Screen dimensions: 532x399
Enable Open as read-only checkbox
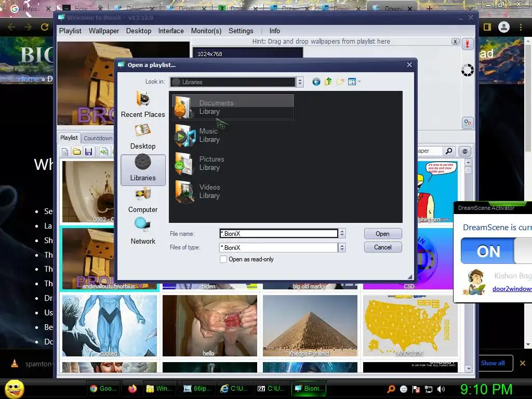[223, 259]
